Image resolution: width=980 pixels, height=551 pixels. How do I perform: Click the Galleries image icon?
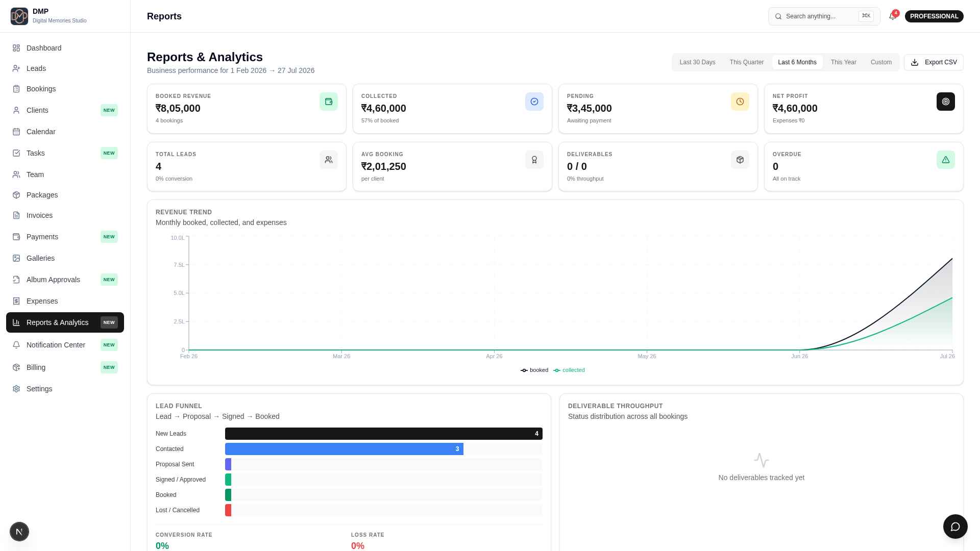tap(16, 258)
